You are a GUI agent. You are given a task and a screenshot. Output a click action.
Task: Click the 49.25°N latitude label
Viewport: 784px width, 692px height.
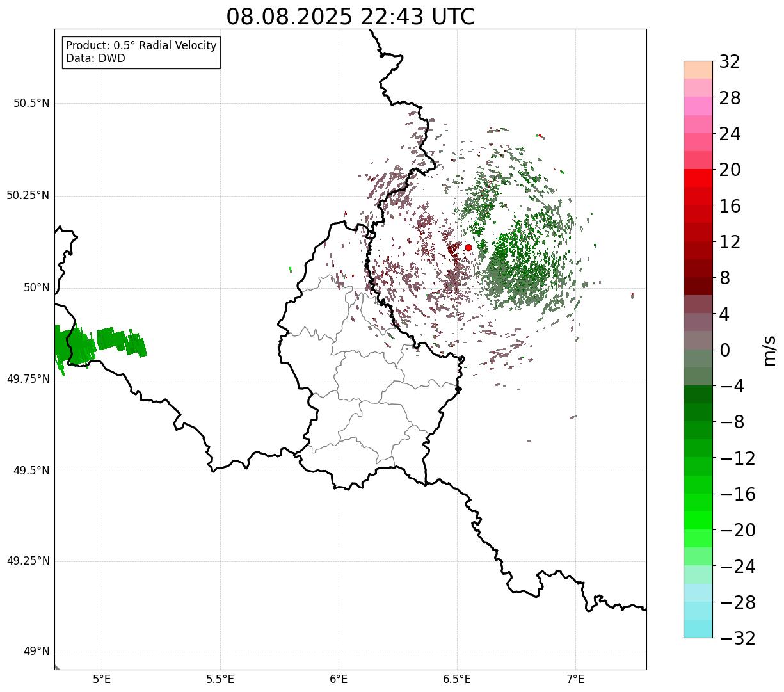(28, 561)
